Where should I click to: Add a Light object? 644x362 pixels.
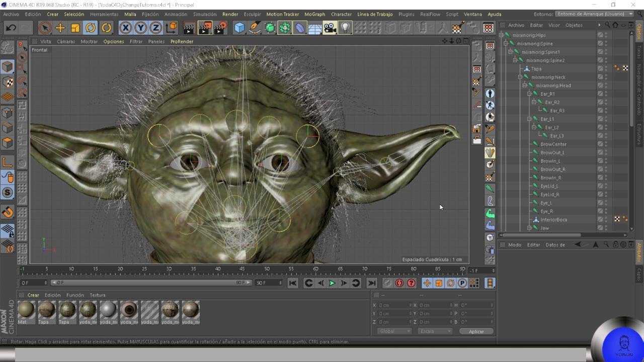[x=345, y=28]
